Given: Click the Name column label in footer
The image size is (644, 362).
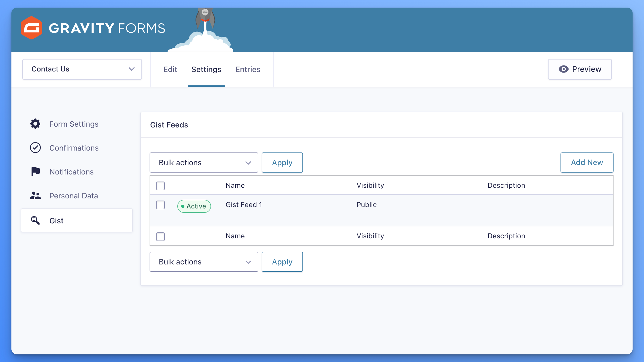Looking at the screenshot, I should click(235, 236).
